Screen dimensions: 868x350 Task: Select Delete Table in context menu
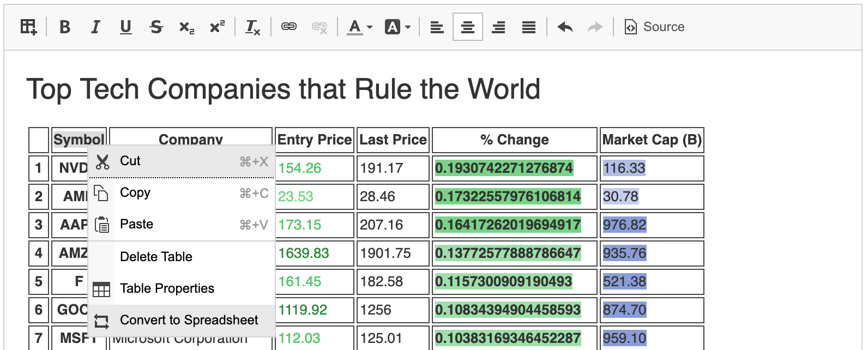click(182, 257)
